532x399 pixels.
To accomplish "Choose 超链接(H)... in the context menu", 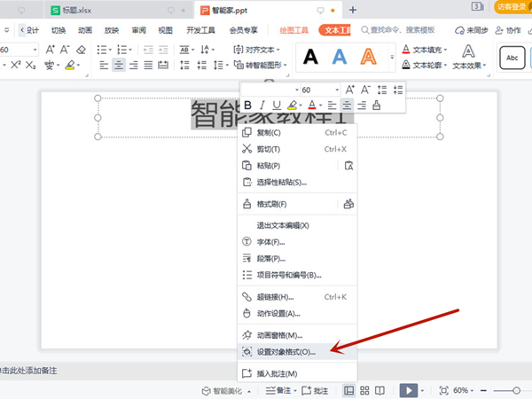I will [x=274, y=297].
